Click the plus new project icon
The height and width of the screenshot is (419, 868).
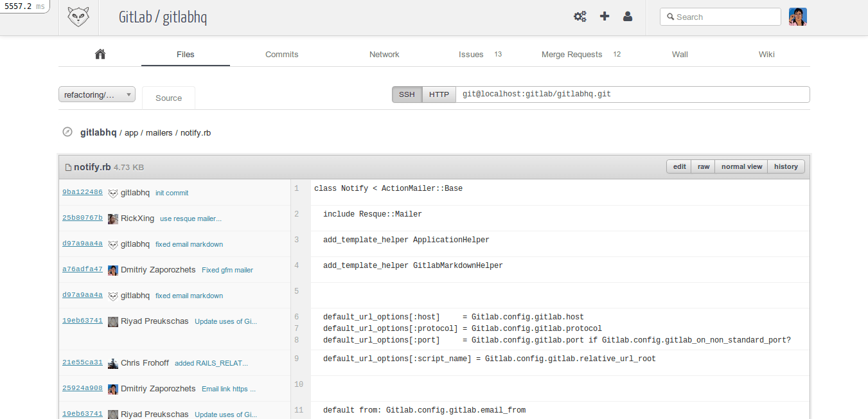point(605,17)
